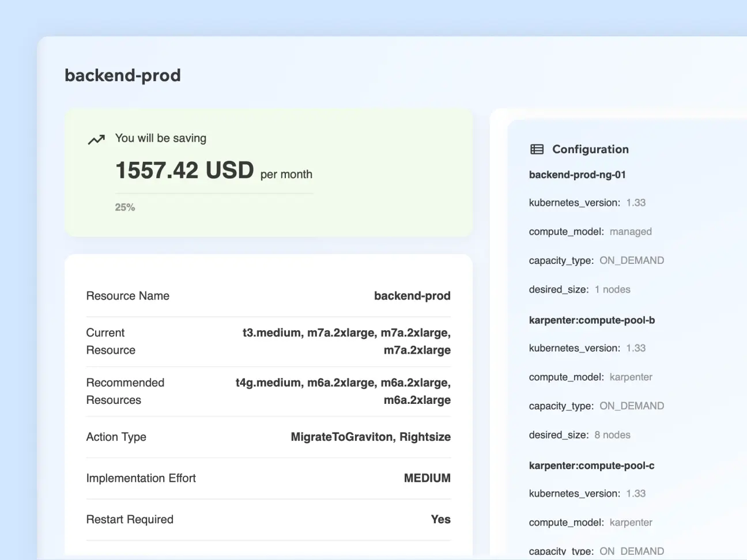Click the savings trend arrow icon
The image size is (747, 560).
(x=96, y=139)
